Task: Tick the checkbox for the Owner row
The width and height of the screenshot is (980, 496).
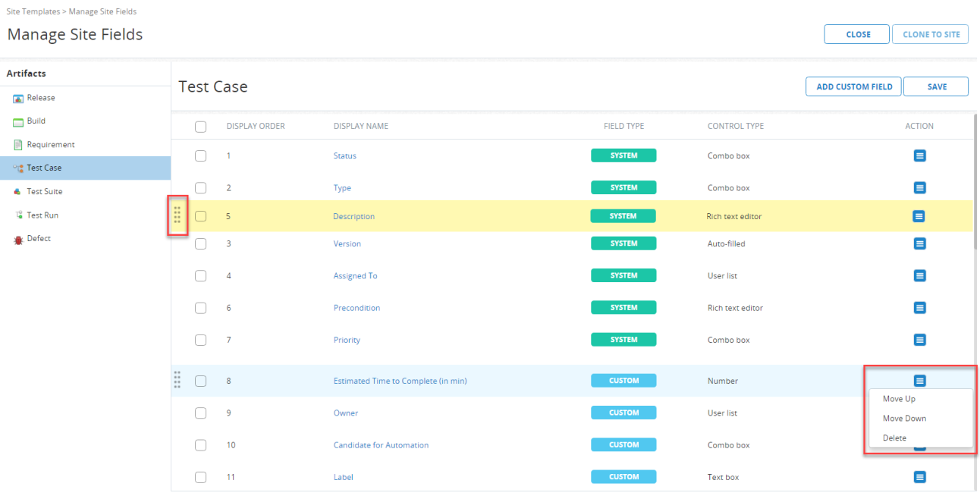Action: tap(200, 413)
